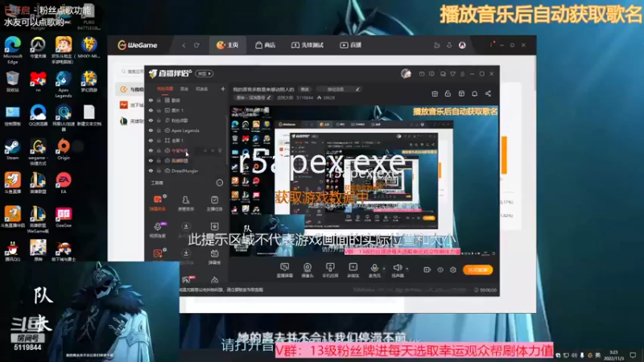
Task: Open the Recycle Bin desktop icon
Action: click(x=13, y=81)
